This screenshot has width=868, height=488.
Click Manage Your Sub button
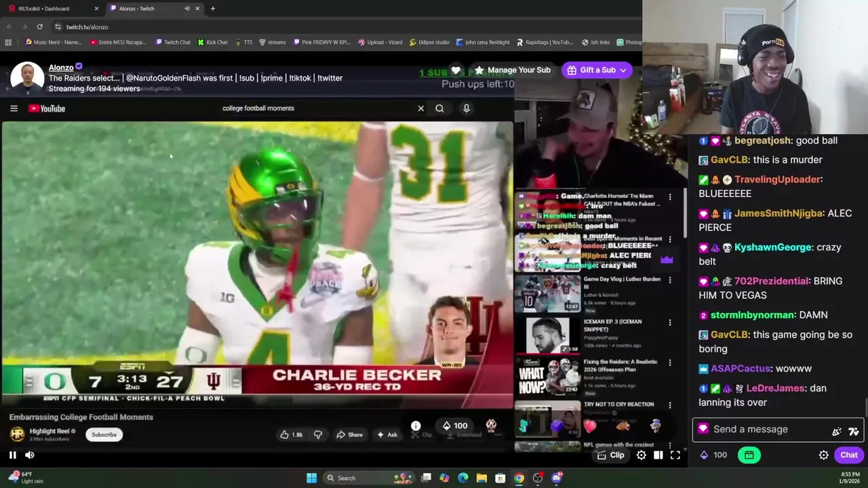pos(512,70)
